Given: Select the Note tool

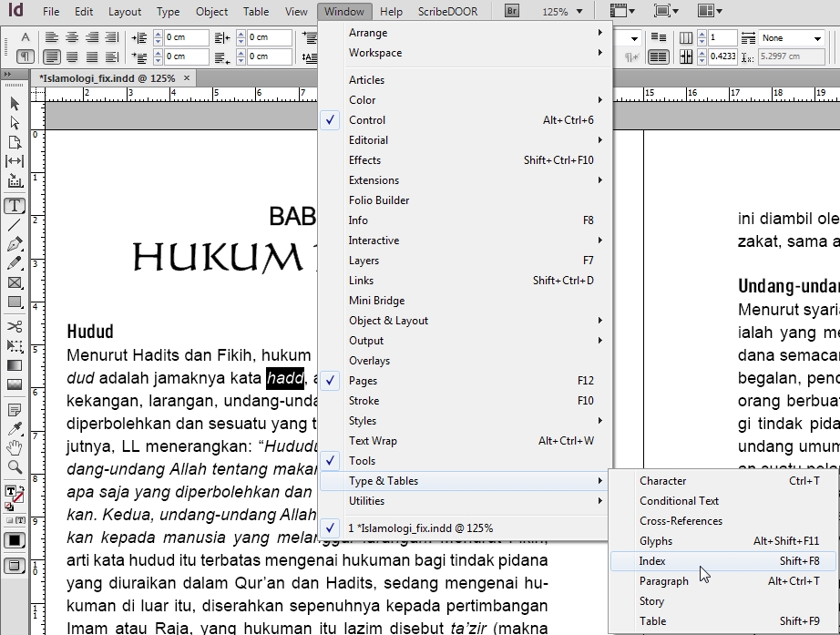Looking at the screenshot, I should click(15, 410).
